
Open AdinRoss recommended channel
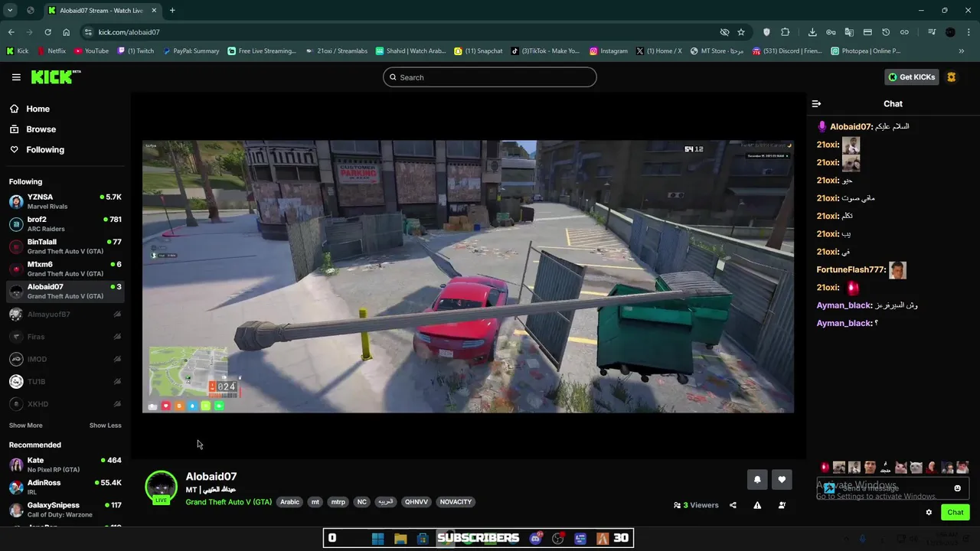click(65, 487)
